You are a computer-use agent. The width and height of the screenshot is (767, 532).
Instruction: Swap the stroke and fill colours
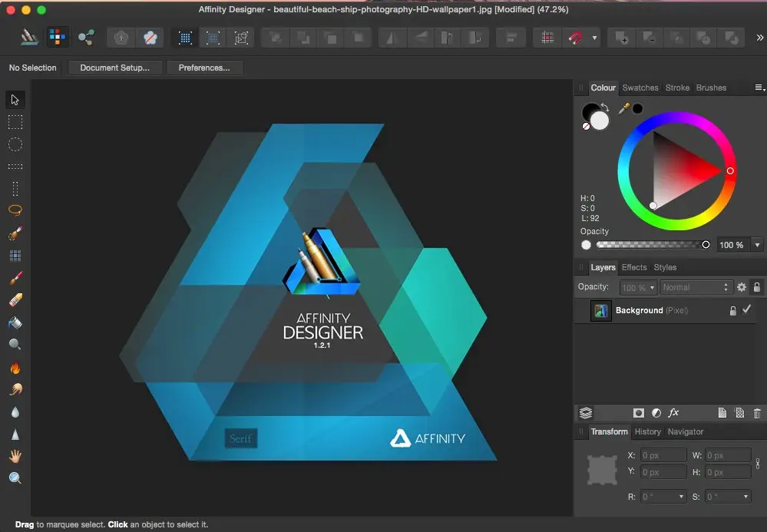(x=604, y=107)
